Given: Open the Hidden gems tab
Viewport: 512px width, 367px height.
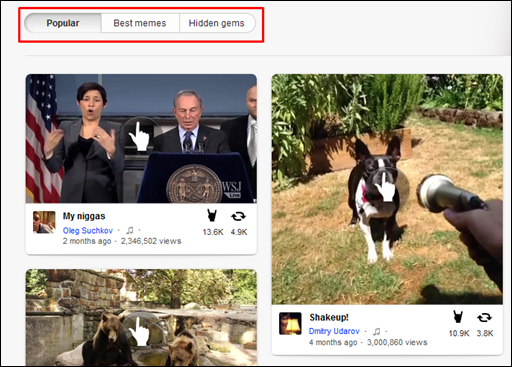Looking at the screenshot, I should coord(217,23).
